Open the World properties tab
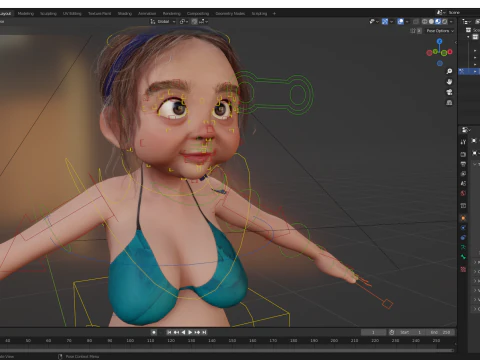The width and height of the screenshot is (480, 360). click(x=463, y=193)
